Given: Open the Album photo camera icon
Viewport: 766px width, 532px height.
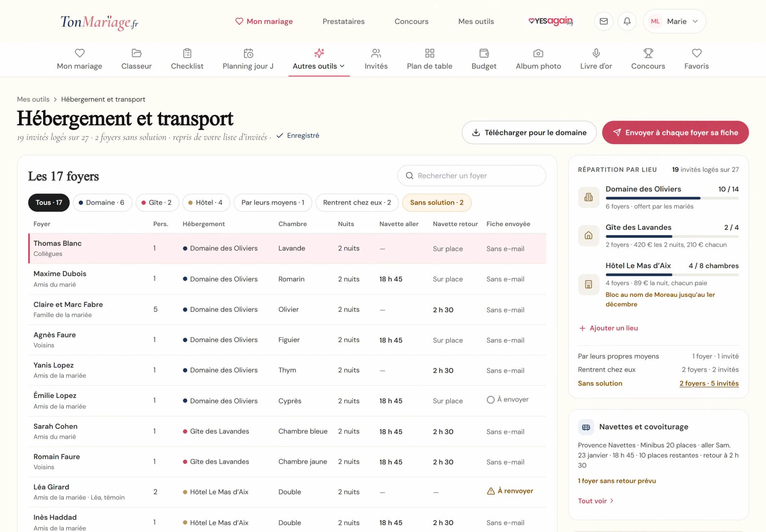Looking at the screenshot, I should [538, 53].
